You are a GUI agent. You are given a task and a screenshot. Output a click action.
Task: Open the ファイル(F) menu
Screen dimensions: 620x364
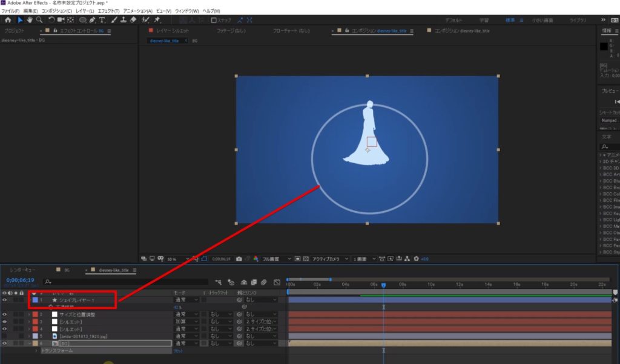point(10,11)
